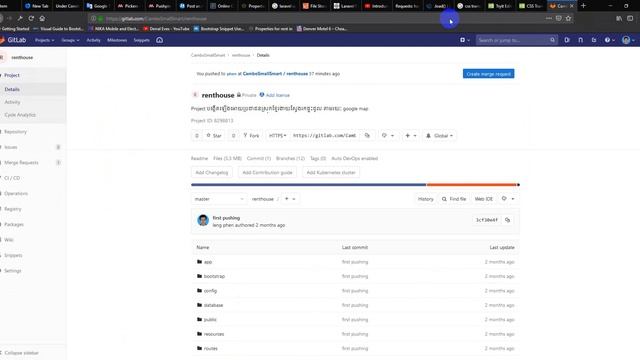640x360 pixels.
Task: Open the database folder
Action: (x=213, y=305)
